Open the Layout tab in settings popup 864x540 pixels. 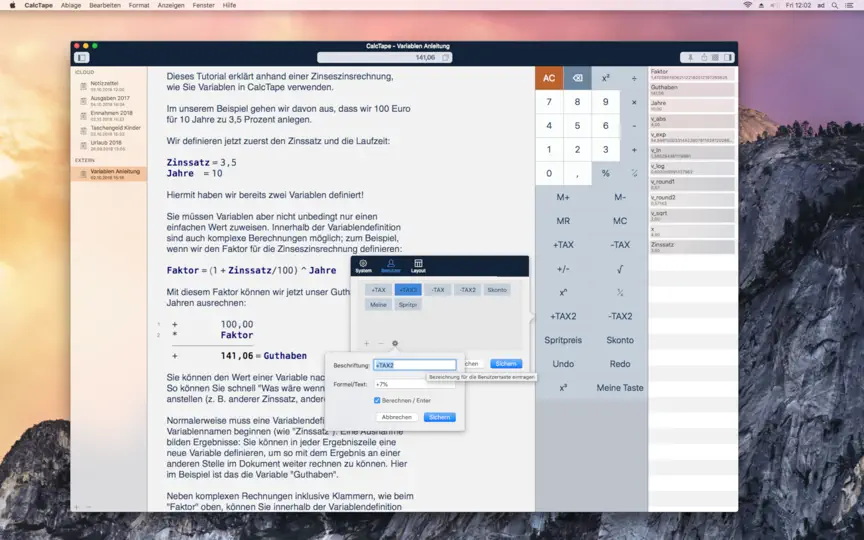418,265
